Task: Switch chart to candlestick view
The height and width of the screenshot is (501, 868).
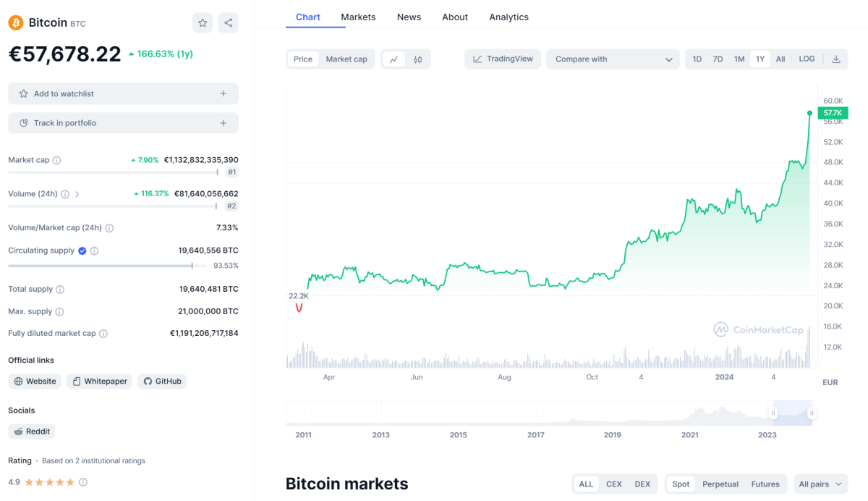Action: 418,59
